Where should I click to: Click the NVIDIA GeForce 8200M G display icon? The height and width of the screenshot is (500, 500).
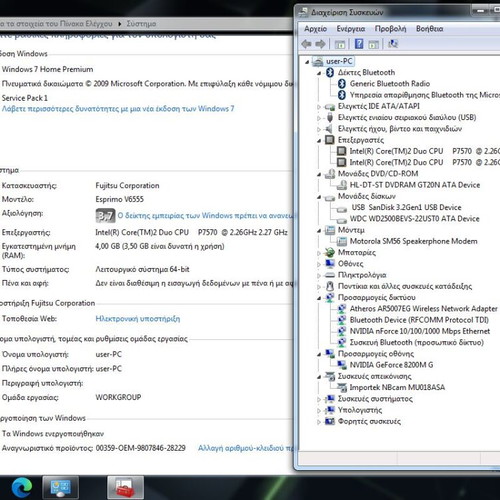coord(342,365)
